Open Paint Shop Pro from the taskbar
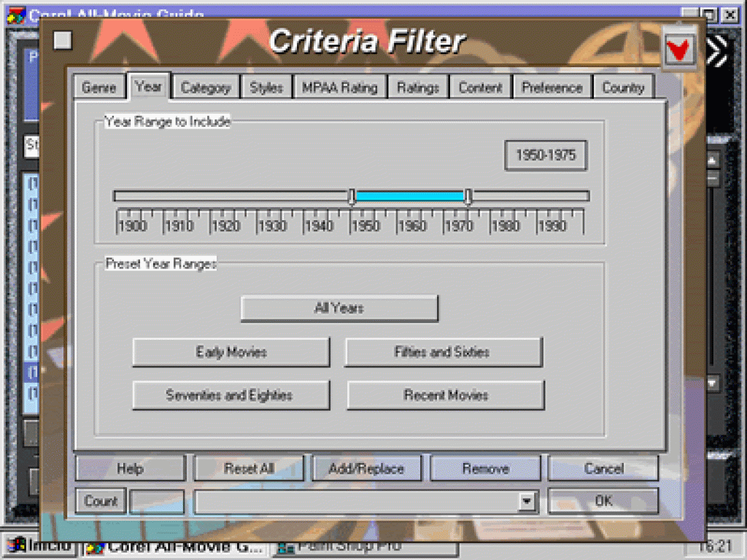The height and width of the screenshot is (560, 747). (365, 547)
